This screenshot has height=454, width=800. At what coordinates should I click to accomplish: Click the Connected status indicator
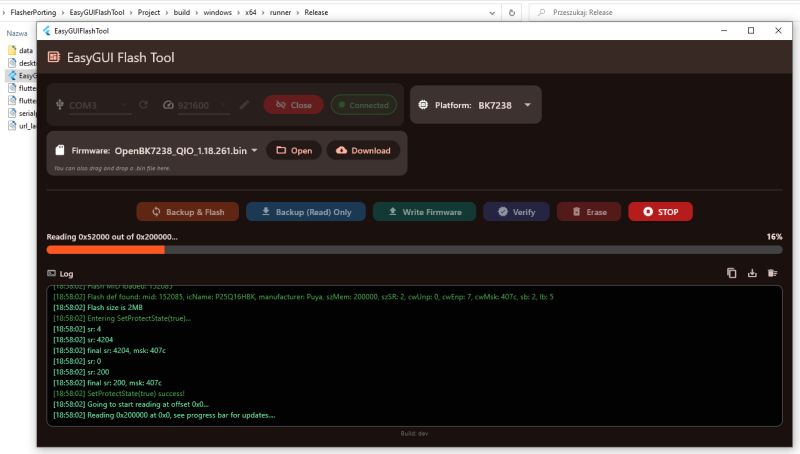click(364, 105)
